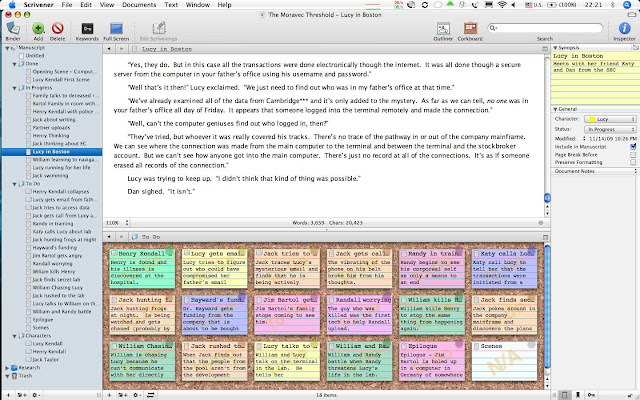This screenshot has width=640, height=400.
Task: Go forward in upper editor history
Action: coord(121,49)
